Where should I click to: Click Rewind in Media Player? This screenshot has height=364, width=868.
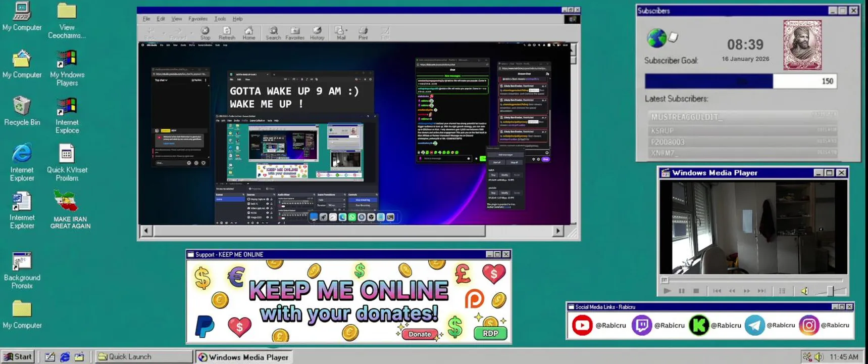pyautogui.click(x=732, y=291)
